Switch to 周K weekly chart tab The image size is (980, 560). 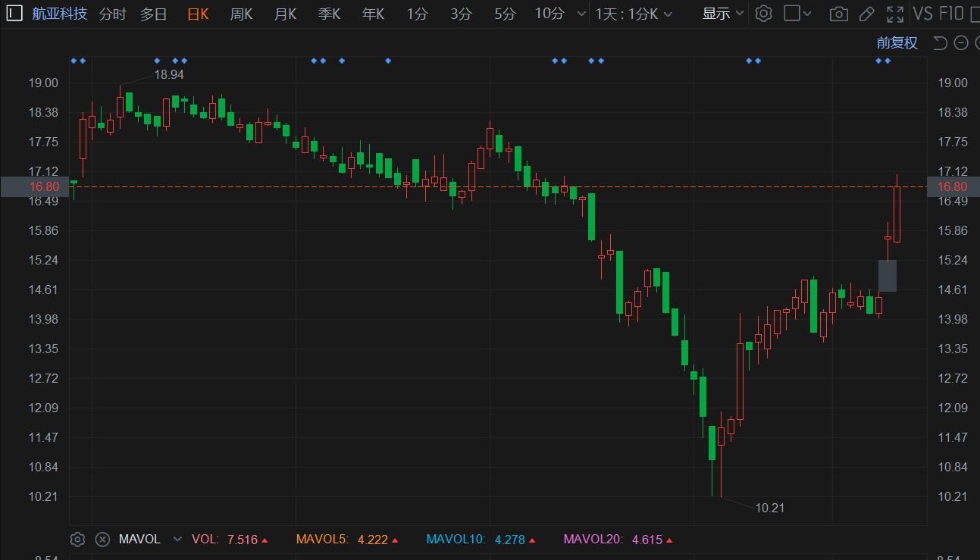[241, 14]
